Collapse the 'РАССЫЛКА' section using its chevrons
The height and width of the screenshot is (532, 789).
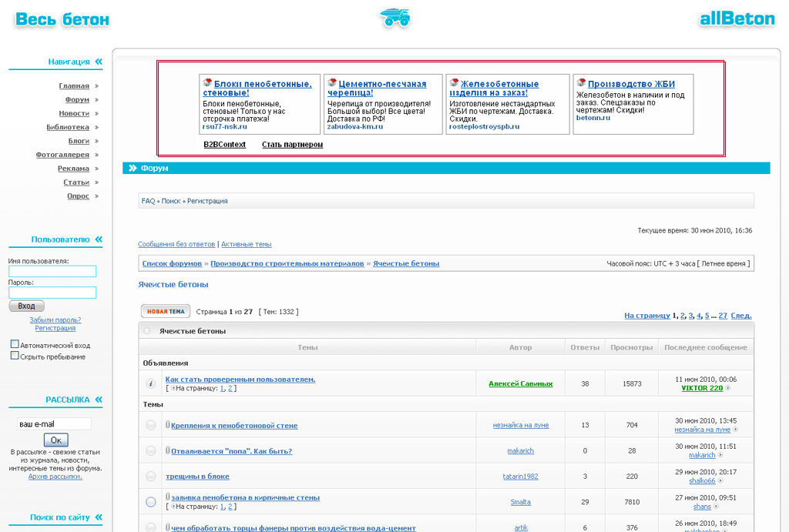99,400
